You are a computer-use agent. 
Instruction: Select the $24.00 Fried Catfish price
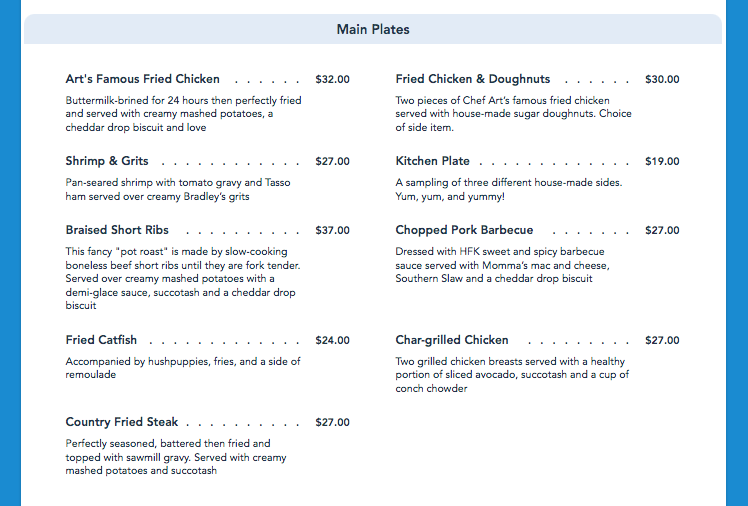[332, 340]
